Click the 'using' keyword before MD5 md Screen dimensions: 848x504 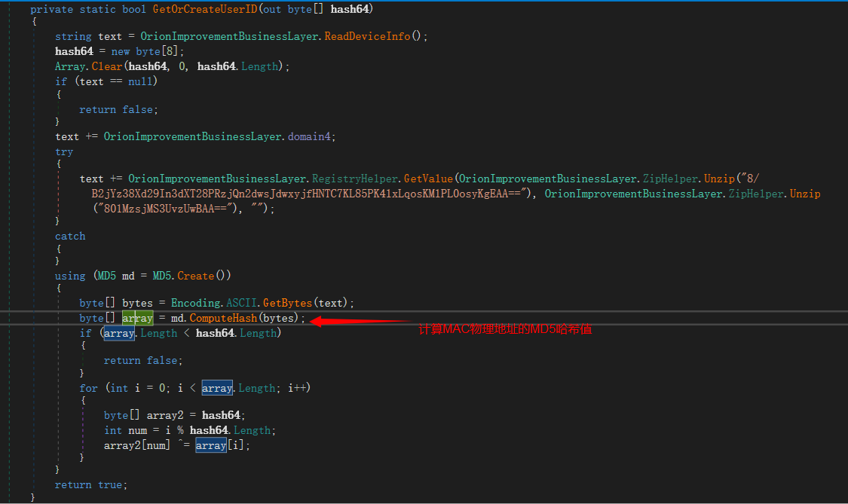click(70, 276)
